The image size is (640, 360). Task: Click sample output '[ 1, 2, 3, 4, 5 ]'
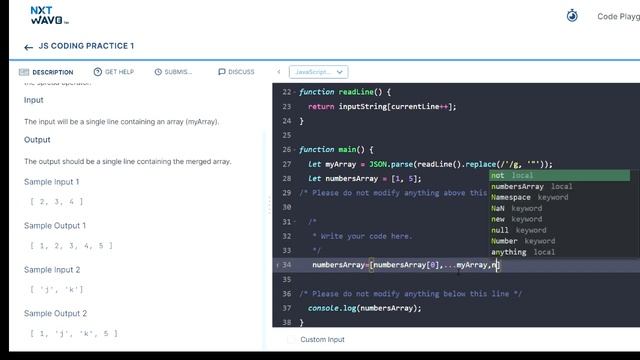[x=71, y=246]
